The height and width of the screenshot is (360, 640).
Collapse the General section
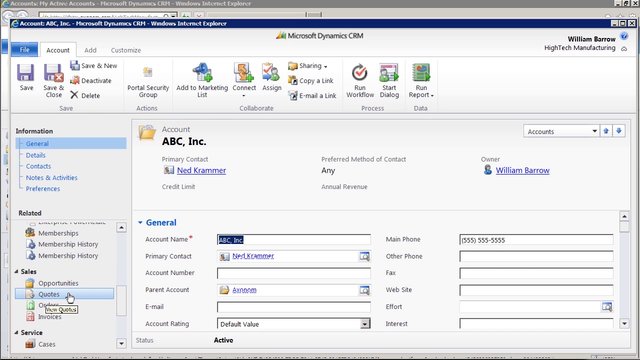140,222
